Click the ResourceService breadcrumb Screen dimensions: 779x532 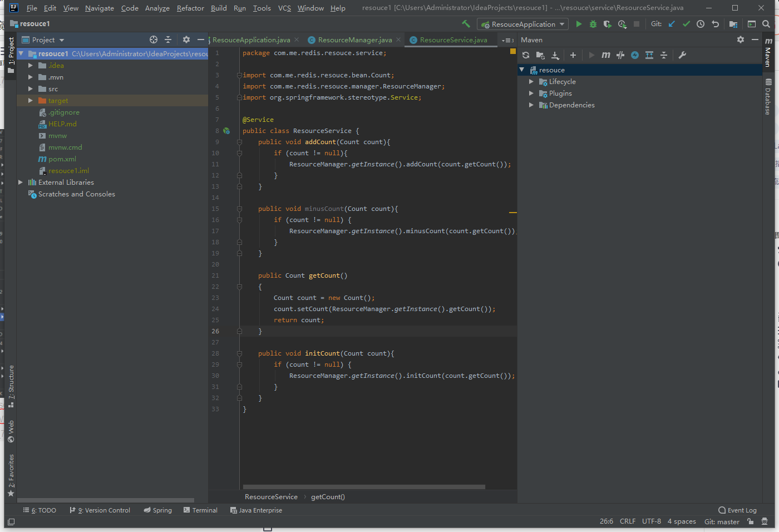click(271, 496)
